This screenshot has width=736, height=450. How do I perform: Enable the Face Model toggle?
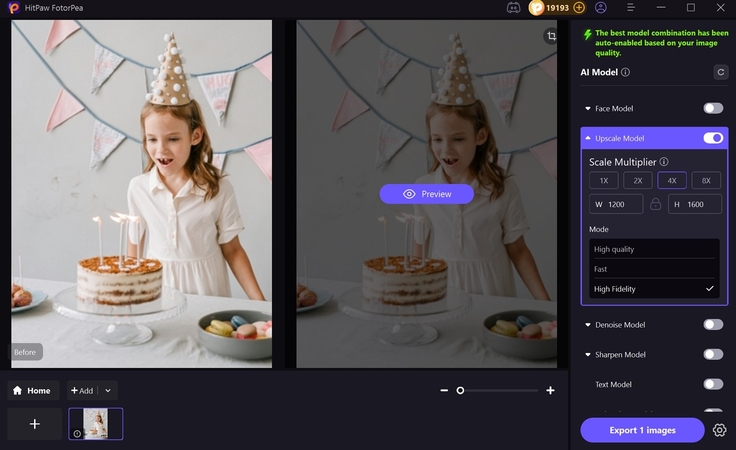pyautogui.click(x=713, y=108)
